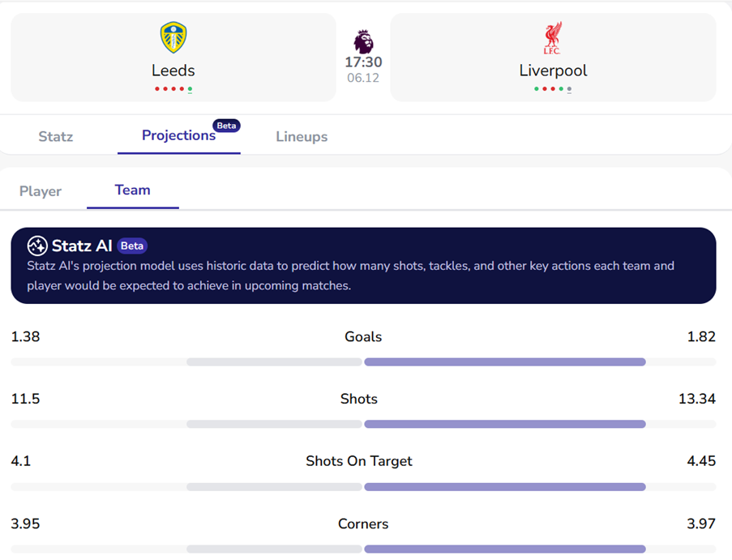Screen dimensions: 732x560
Task: Click Leeds recent form dots
Action: tap(173, 89)
